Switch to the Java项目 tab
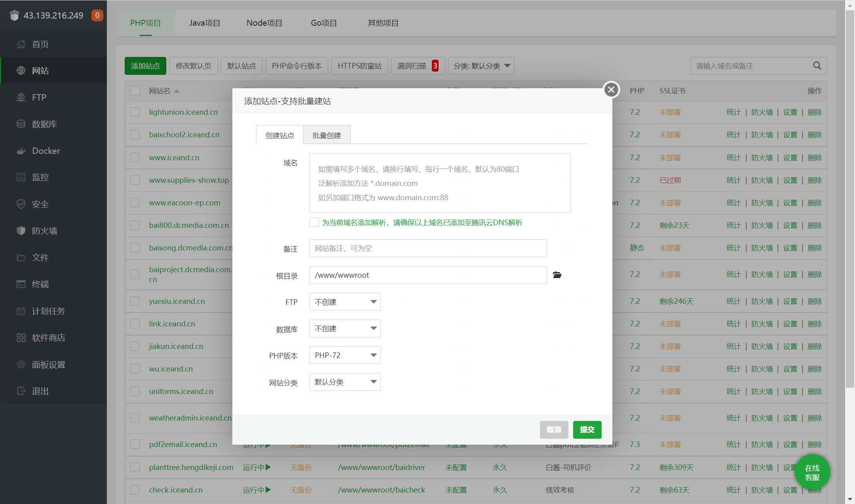This screenshot has height=504, width=855. coord(205,23)
